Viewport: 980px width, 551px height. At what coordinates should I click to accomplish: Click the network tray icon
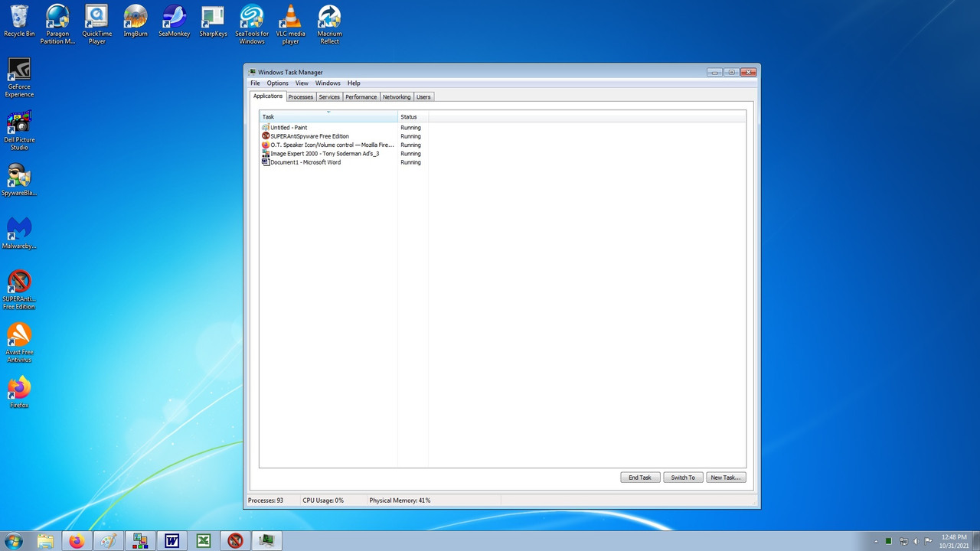click(903, 541)
